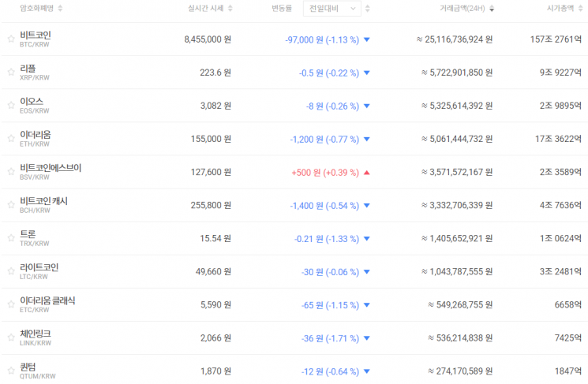Select the market cap 157조 2761억
Screen dimensions: 588x384
556,39
